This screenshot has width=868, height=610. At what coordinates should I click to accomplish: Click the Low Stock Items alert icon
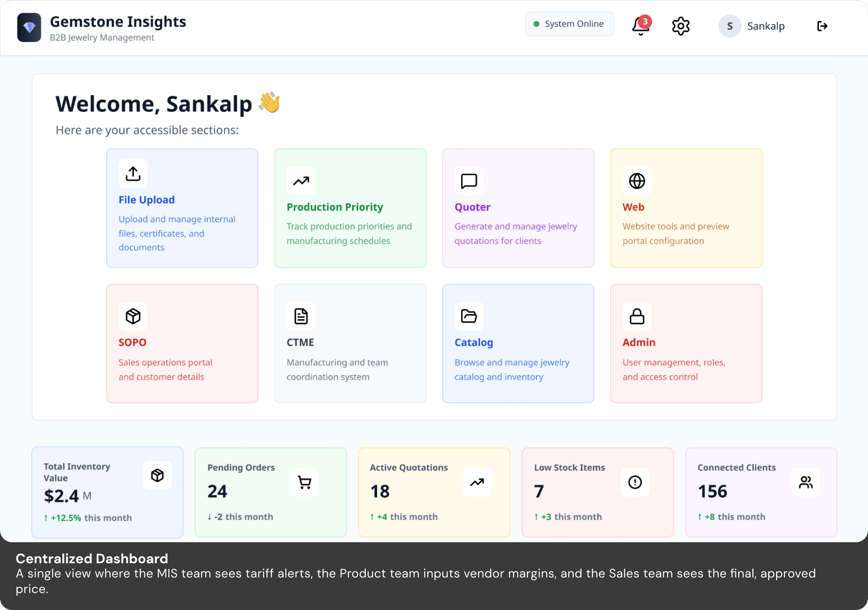click(x=635, y=482)
